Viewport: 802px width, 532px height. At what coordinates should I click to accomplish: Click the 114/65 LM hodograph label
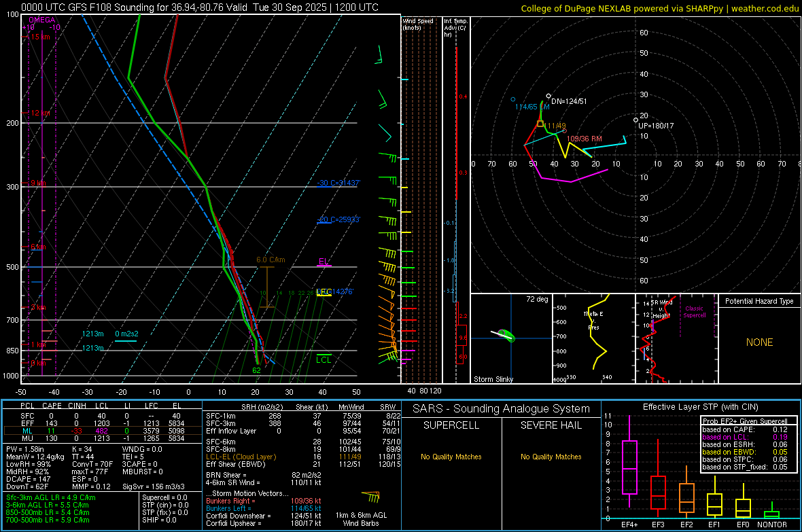(532, 107)
